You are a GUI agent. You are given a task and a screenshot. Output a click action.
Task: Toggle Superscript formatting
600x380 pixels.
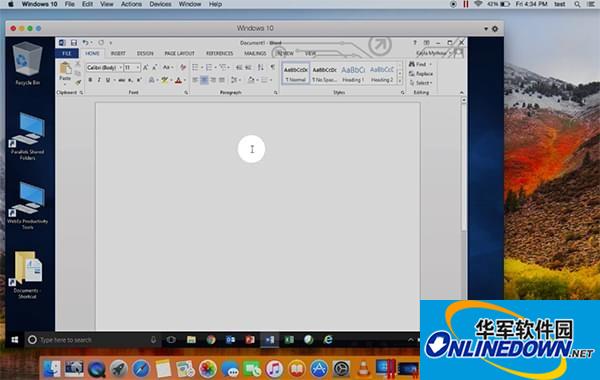139,80
